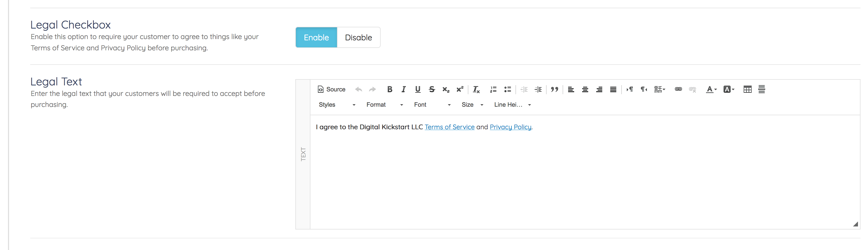
Task: Insert a table
Action: coord(747,89)
